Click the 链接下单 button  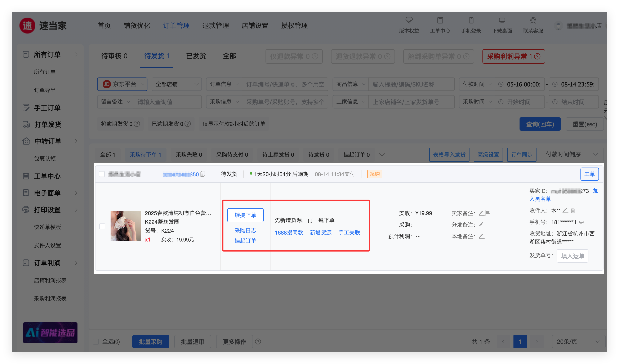[x=245, y=215]
